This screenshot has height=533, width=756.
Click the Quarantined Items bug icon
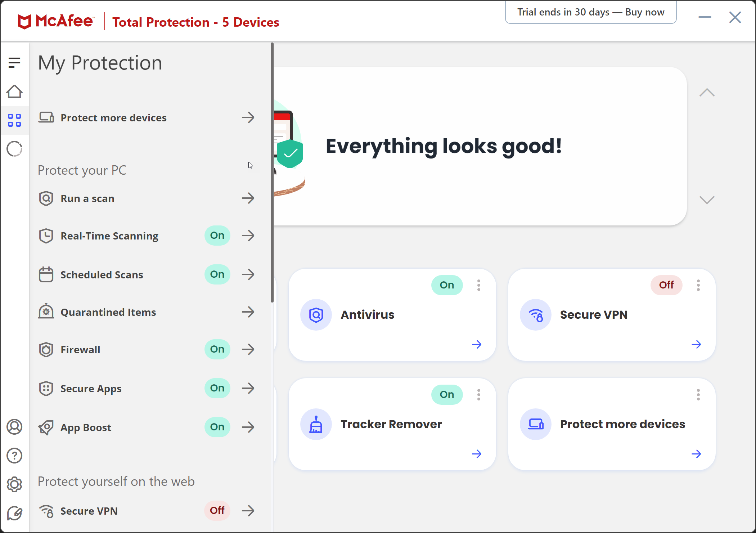[x=46, y=312]
